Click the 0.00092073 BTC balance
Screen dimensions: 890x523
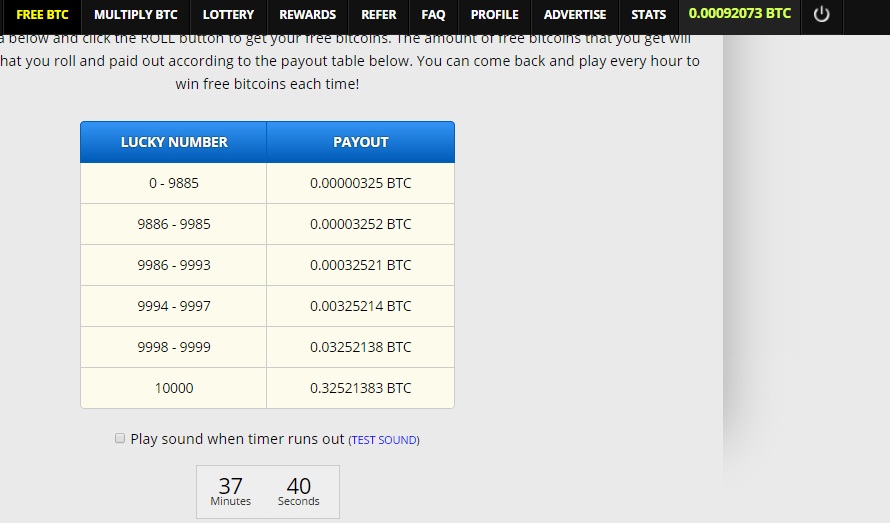pos(739,14)
